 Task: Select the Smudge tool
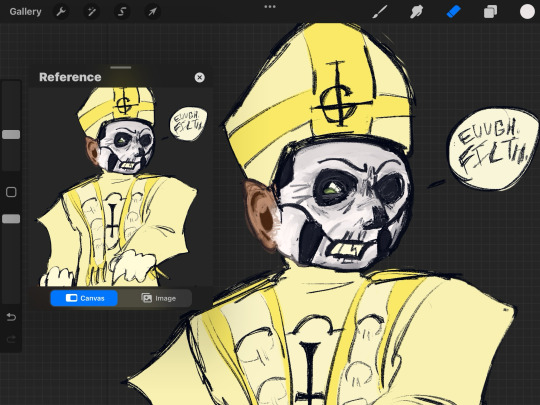416,12
